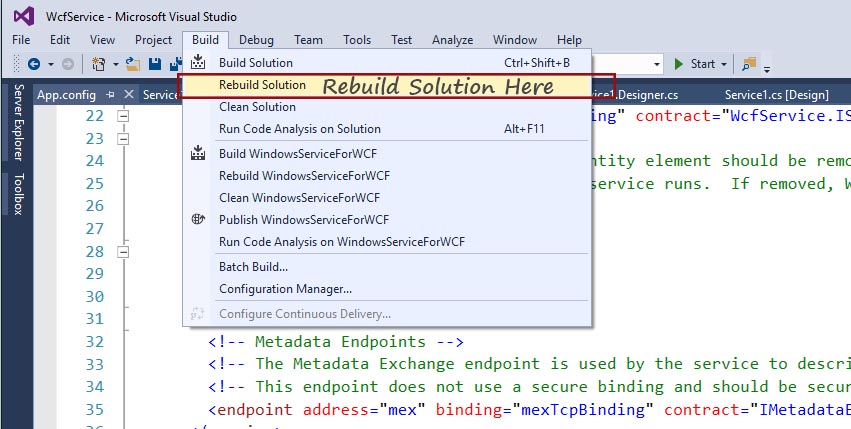851x429 pixels.
Task: Click the New Project toolbar icon
Action: 98,64
